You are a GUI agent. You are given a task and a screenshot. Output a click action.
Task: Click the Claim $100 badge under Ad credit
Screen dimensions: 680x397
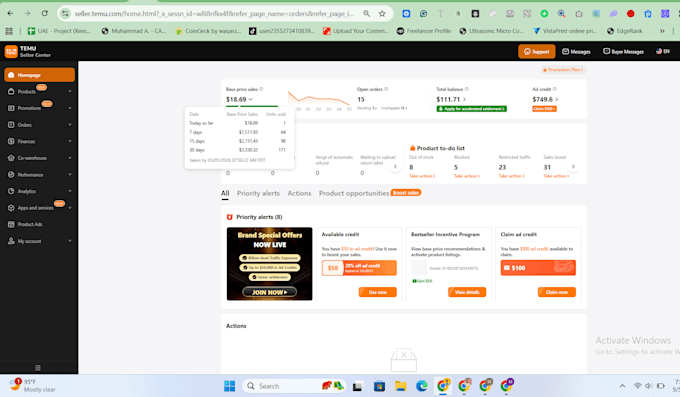544,109
